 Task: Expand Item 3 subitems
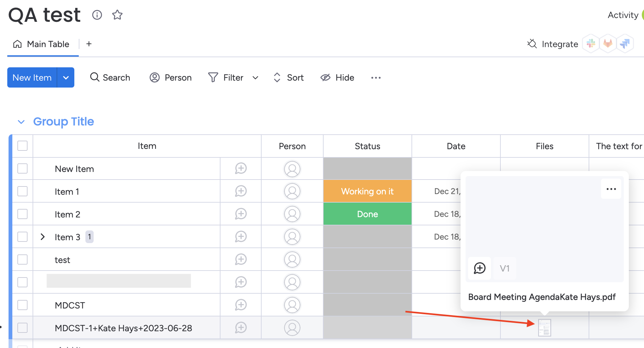pos(43,237)
